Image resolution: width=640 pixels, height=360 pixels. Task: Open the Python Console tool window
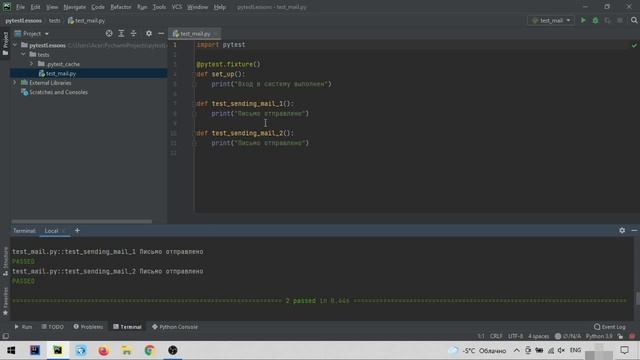175,327
